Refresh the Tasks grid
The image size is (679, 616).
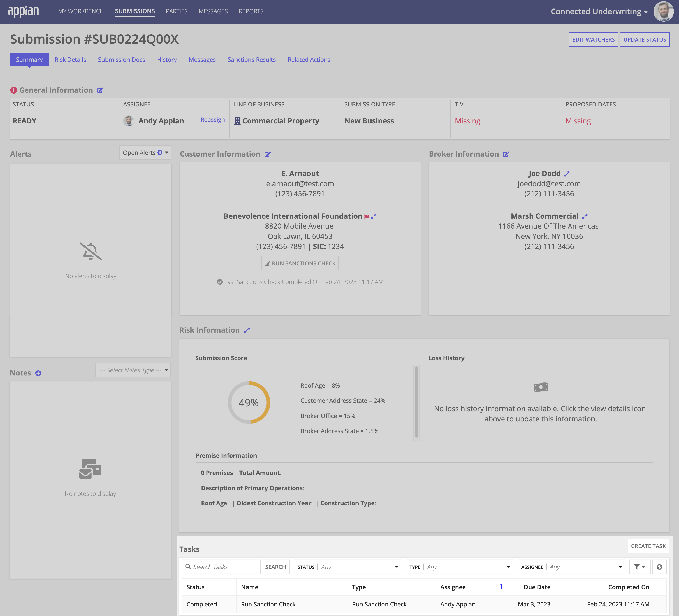click(659, 567)
